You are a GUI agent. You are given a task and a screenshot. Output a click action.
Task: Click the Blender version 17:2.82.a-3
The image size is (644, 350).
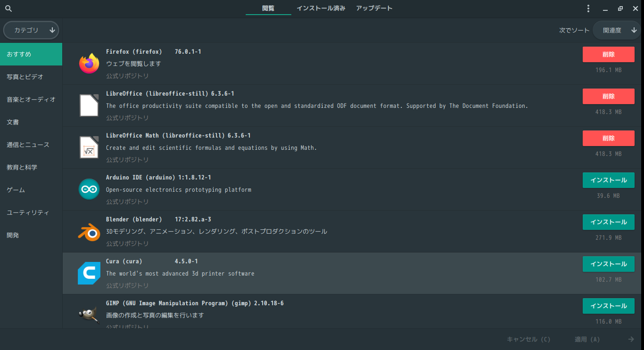pyautogui.click(x=193, y=219)
